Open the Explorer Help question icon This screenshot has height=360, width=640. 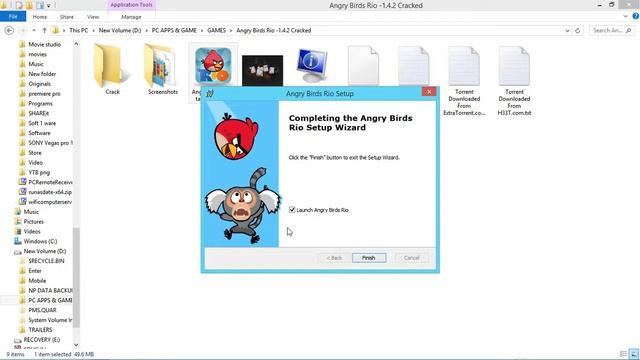(636, 16)
